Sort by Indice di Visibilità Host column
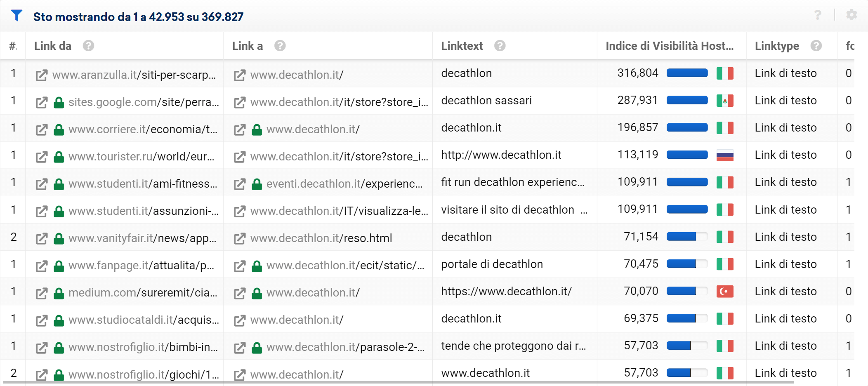The height and width of the screenshot is (386, 868). click(670, 46)
